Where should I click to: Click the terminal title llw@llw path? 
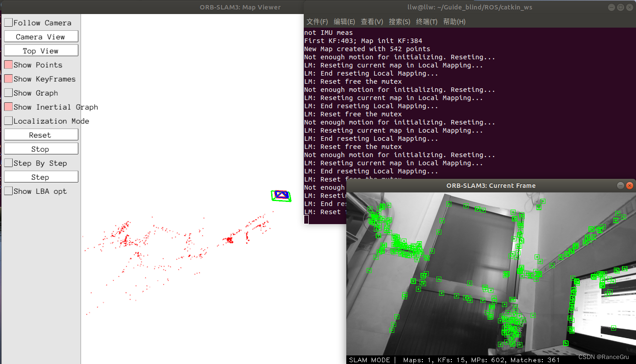(x=469, y=7)
